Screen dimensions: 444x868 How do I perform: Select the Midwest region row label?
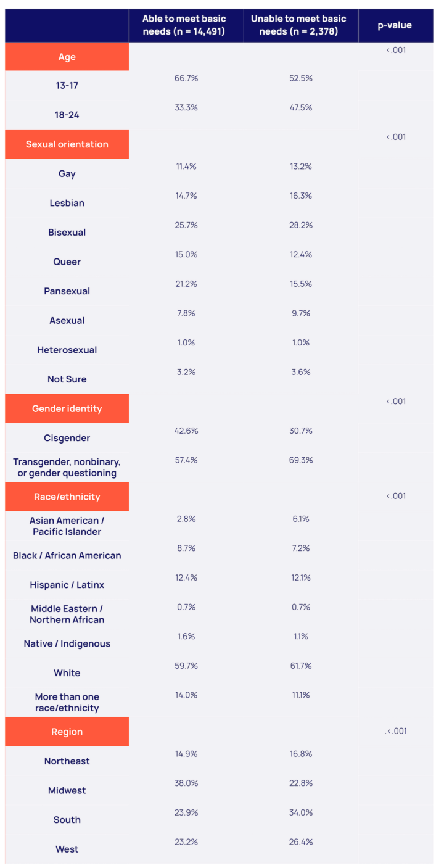pyautogui.click(x=67, y=790)
